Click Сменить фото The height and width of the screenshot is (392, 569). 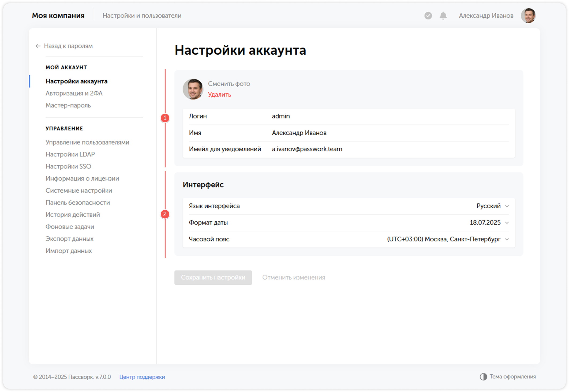(x=229, y=84)
